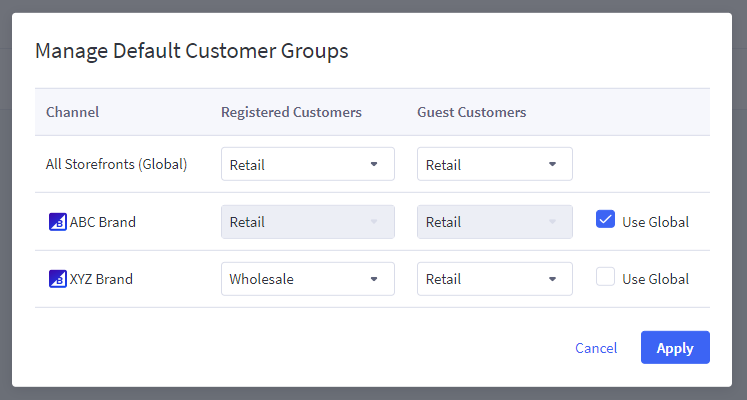Click the XYZ Brand channel icon

tap(57, 279)
